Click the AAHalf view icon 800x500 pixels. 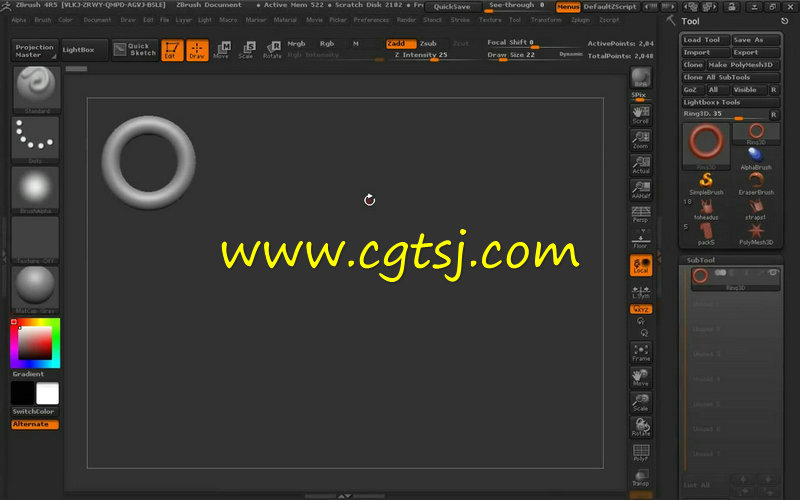(x=641, y=190)
